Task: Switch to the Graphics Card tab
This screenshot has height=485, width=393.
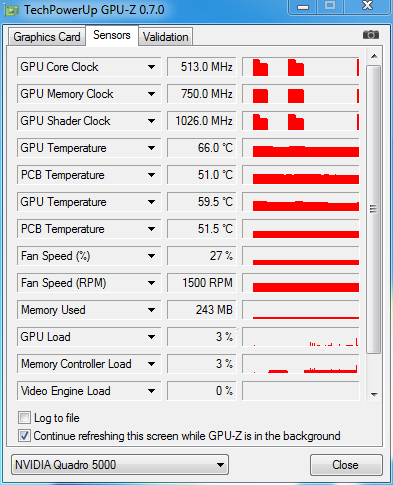Action: tap(47, 37)
